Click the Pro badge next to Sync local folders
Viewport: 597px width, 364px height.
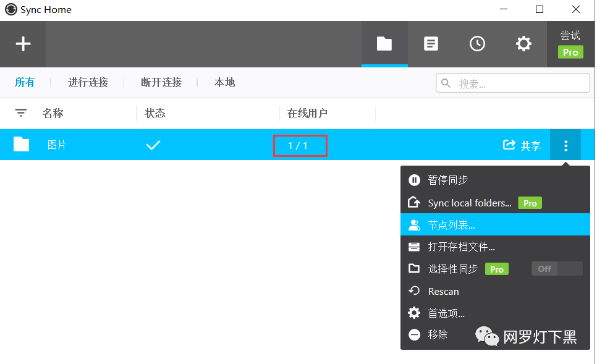530,203
